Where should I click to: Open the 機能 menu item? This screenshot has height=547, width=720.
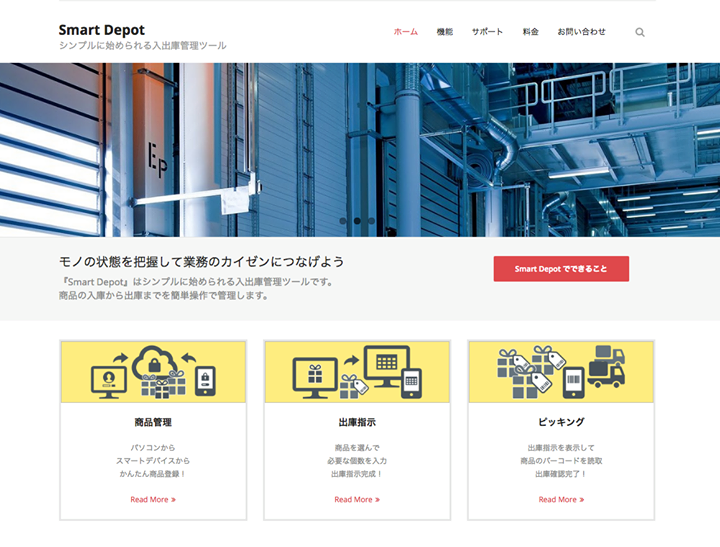coord(444,32)
